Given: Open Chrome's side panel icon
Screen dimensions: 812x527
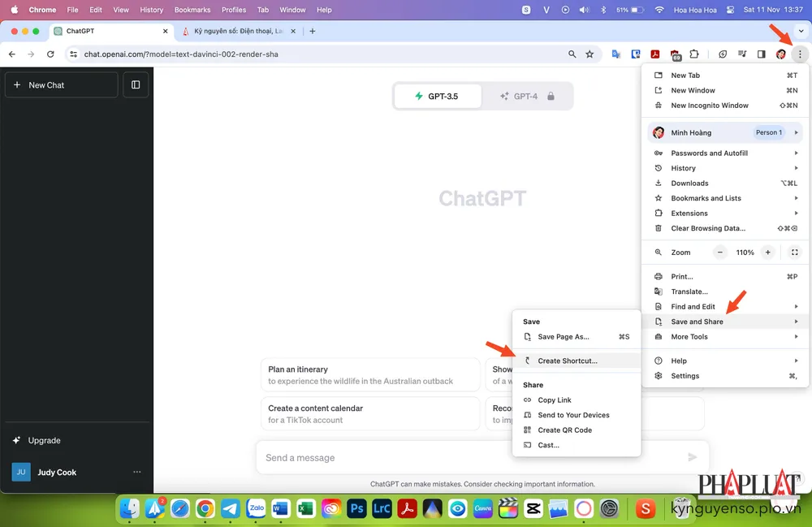Looking at the screenshot, I should point(761,54).
